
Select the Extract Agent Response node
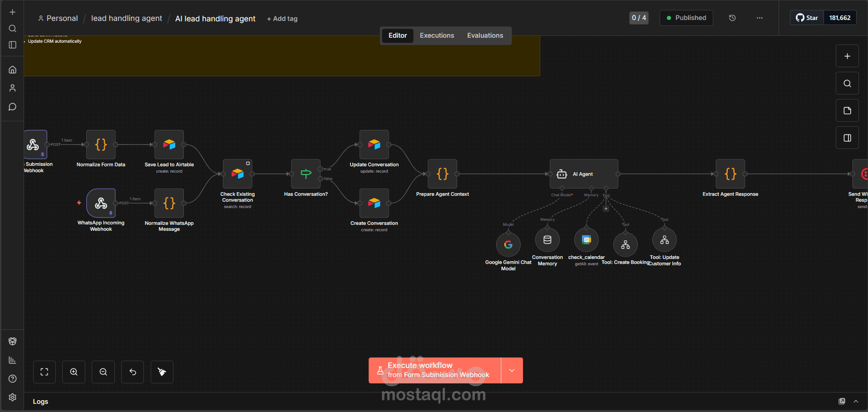coord(730,174)
